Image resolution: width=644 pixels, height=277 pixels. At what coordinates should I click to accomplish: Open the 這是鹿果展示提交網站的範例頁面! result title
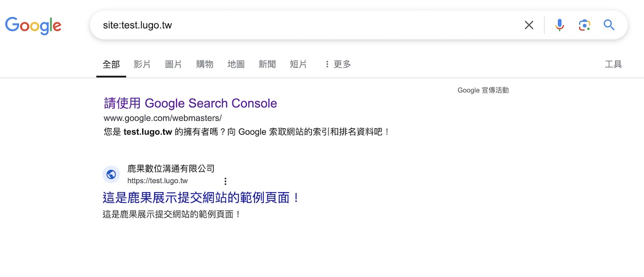pyautogui.click(x=201, y=198)
